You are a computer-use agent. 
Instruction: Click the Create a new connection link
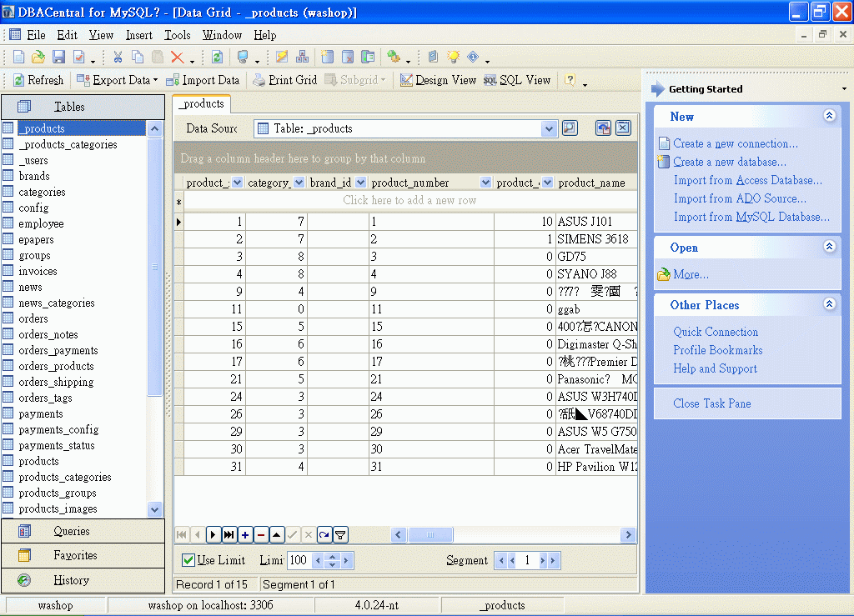735,143
